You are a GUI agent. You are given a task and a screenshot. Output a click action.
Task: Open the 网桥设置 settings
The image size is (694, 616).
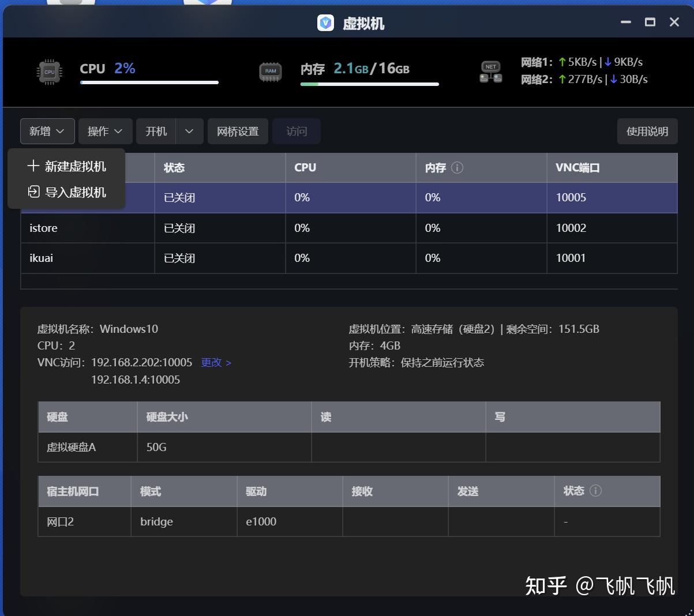coord(238,131)
